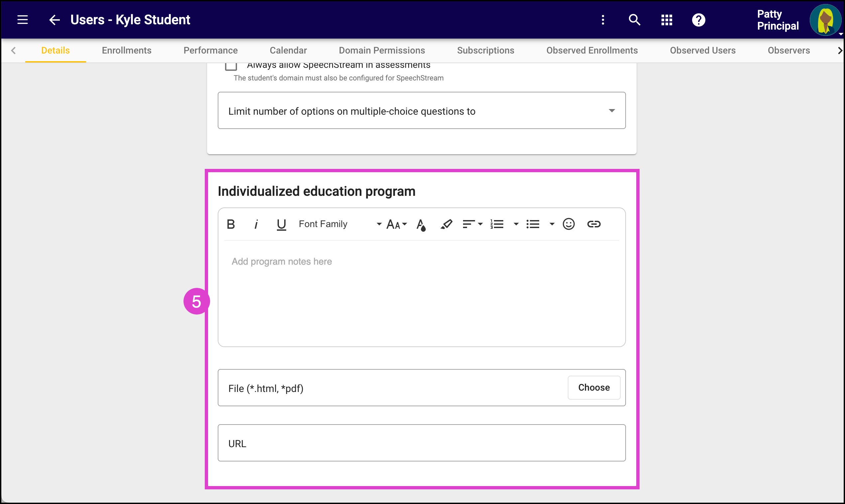The width and height of the screenshot is (845, 504).
Task: Click the URL input field
Action: [422, 443]
